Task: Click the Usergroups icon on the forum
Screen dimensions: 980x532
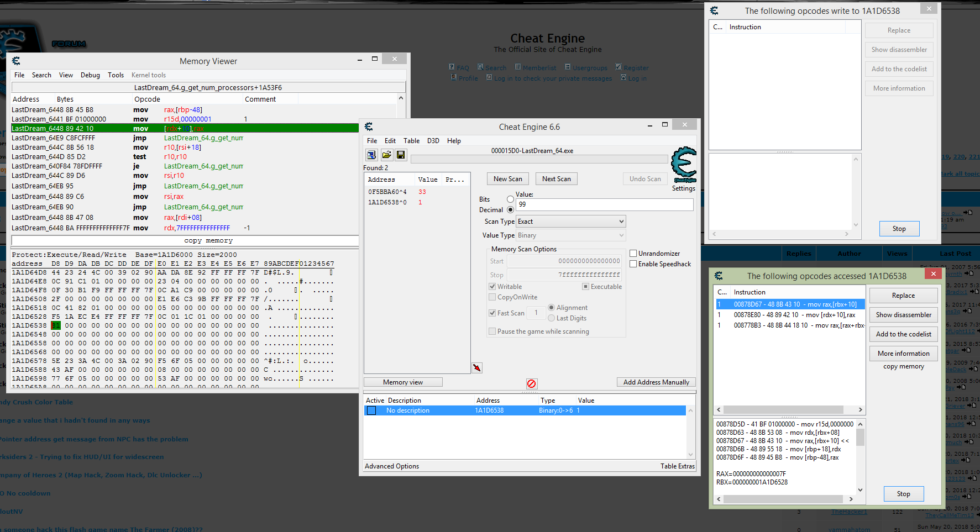Action: tap(568, 67)
